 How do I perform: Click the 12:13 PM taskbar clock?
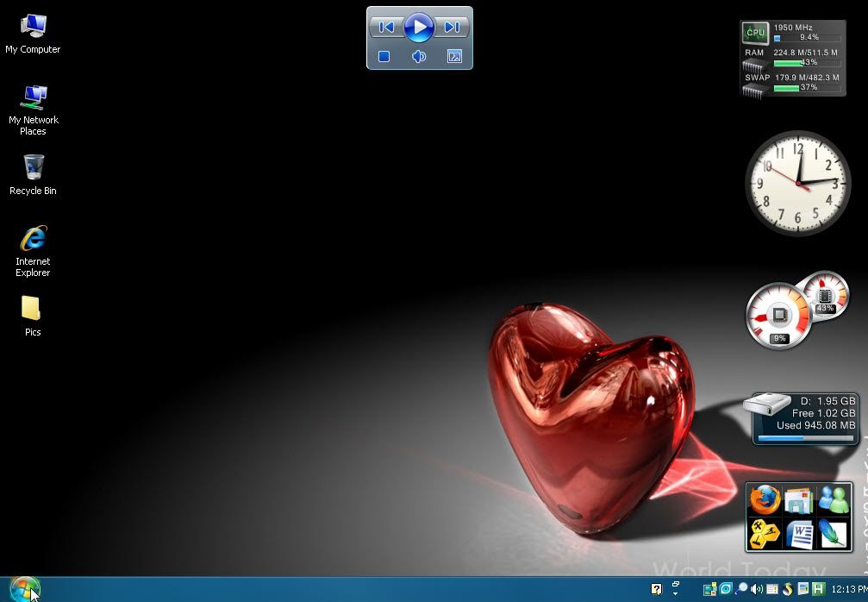pyautogui.click(x=849, y=590)
